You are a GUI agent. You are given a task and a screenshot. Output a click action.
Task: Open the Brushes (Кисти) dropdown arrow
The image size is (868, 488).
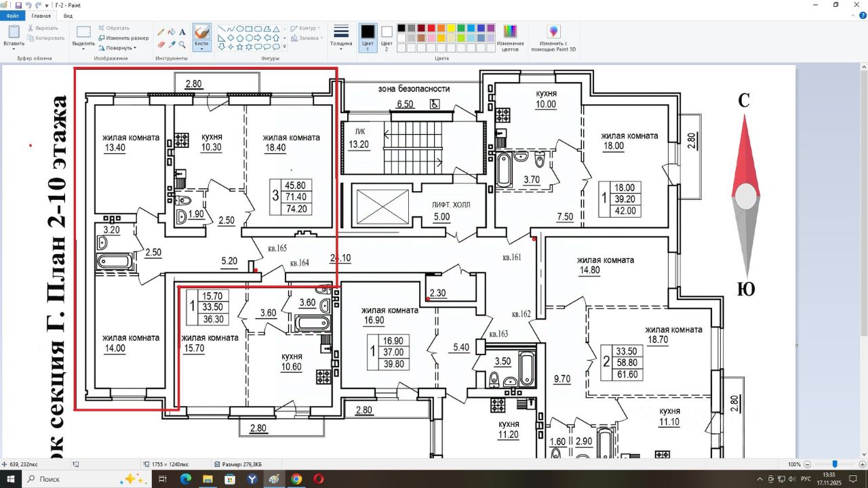click(201, 49)
